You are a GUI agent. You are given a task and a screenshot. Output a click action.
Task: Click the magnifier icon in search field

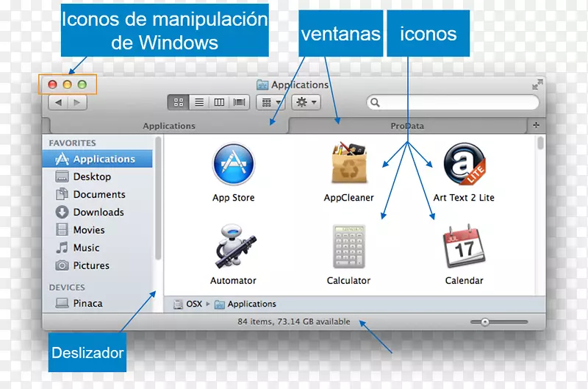375,102
